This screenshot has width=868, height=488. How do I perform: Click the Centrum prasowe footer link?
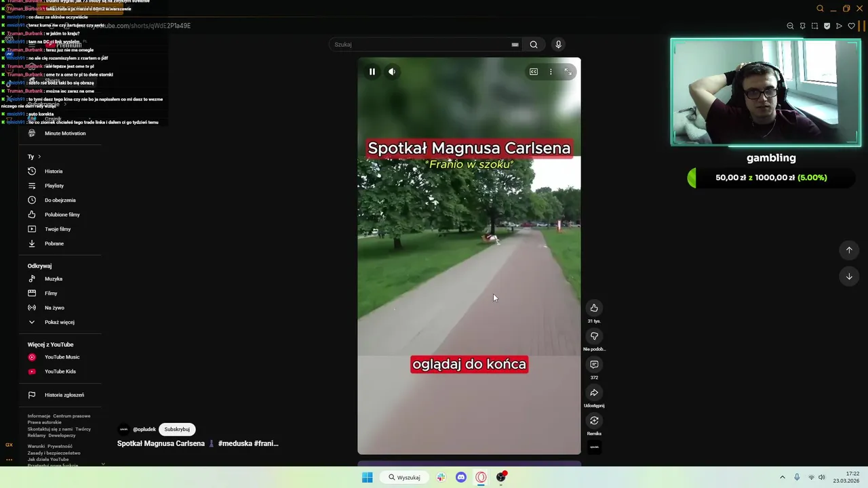[71, 416]
